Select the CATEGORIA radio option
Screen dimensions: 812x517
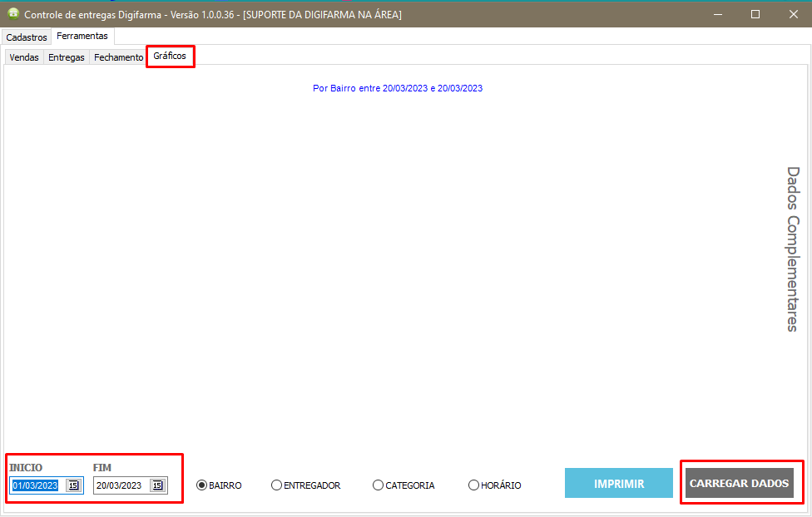[379, 485]
